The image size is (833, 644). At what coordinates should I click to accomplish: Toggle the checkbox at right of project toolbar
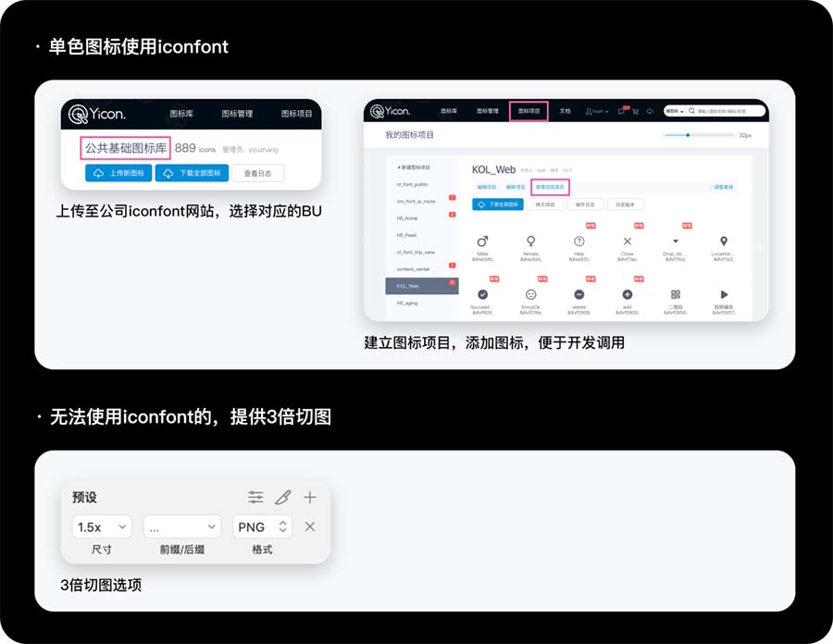click(x=711, y=187)
